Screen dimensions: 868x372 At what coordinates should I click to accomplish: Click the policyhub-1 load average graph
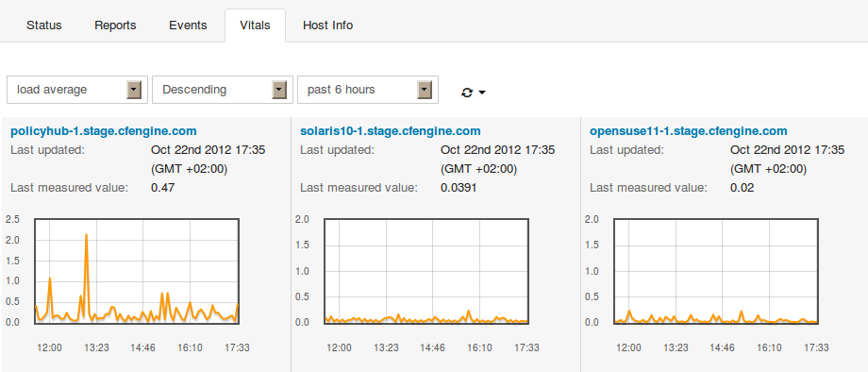pos(137,271)
